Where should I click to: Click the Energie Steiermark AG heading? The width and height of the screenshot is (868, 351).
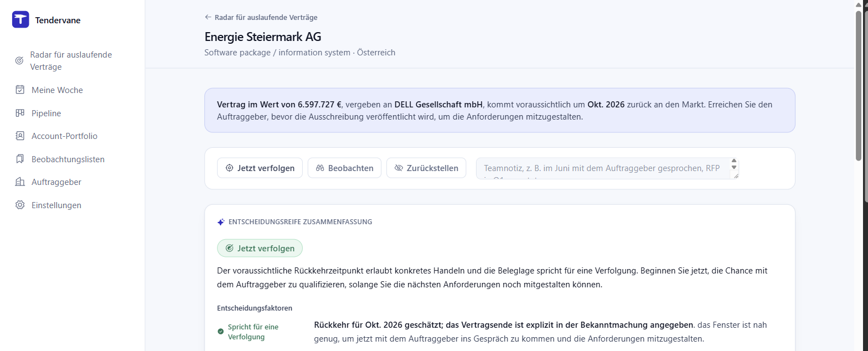pyautogui.click(x=262, y=37)
